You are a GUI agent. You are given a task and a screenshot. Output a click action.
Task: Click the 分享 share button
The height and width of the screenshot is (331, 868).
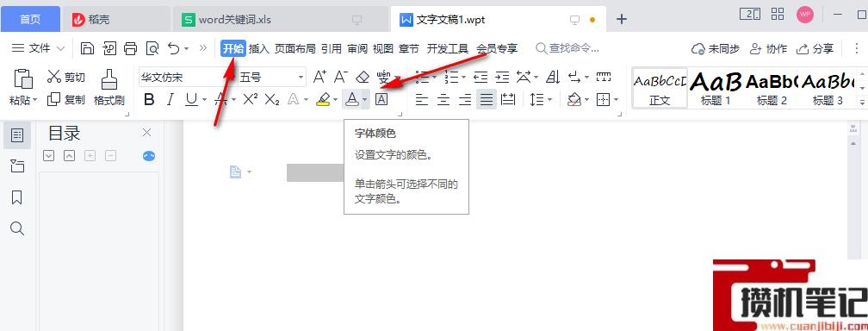[815, 49]
